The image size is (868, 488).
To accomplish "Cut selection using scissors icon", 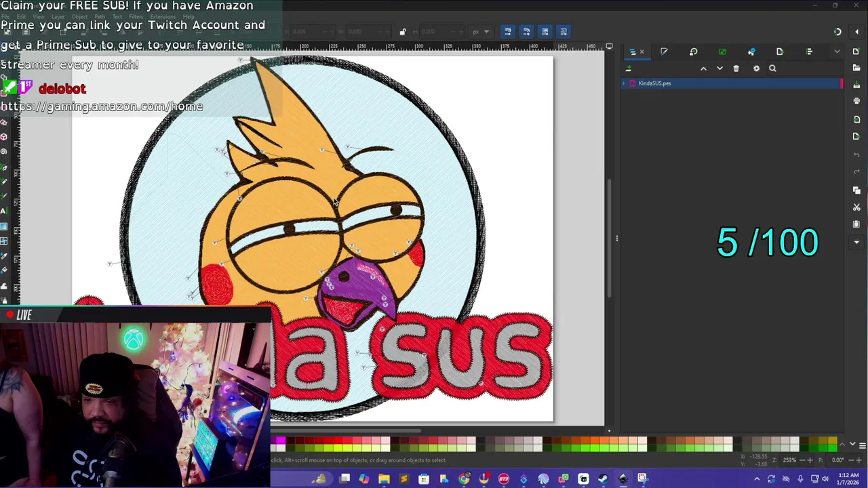I will point(856,207).
